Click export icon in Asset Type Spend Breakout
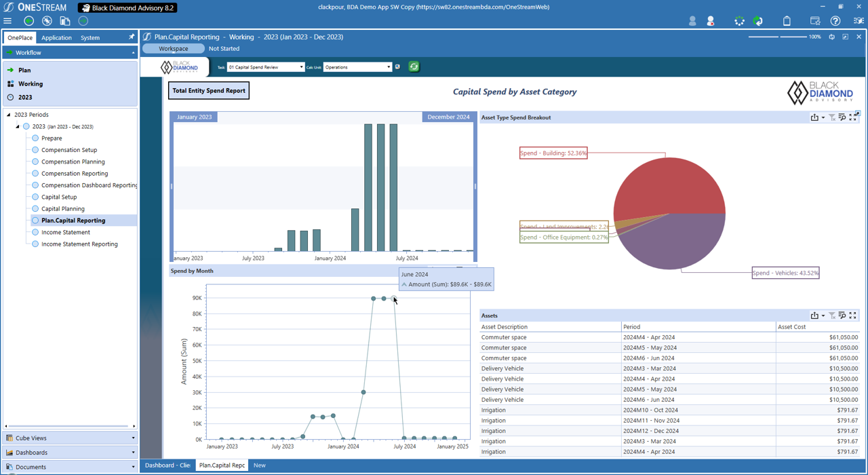The image size is (868, 475). (814, 117)
